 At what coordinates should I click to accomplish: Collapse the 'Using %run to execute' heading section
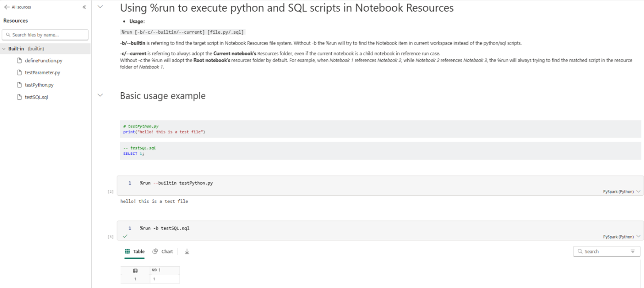pos(100,7)
